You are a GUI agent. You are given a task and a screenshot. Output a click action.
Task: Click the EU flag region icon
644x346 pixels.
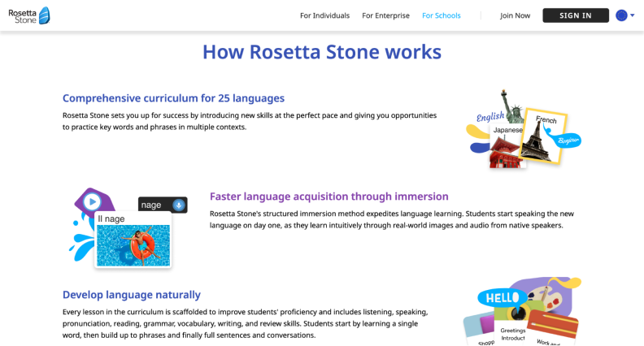point(621,15)
